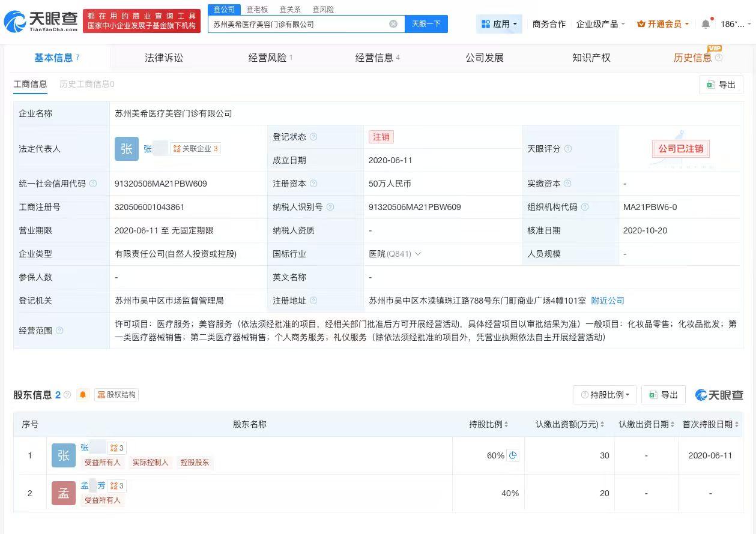The height and width of the screenshot is (534, 756).
Task: Open the 应用 dropdown menu
Action: pyautogui.click(x=499, y=24)
